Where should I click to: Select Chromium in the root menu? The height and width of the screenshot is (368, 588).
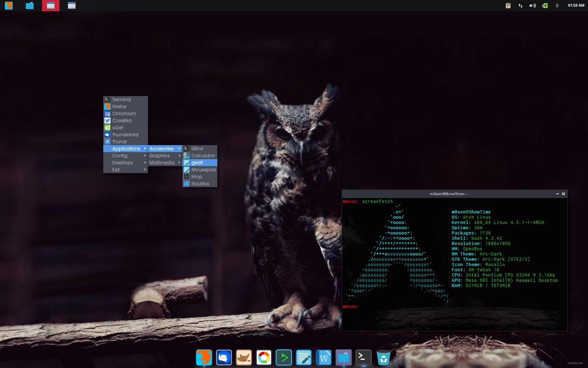coord(126,114)
